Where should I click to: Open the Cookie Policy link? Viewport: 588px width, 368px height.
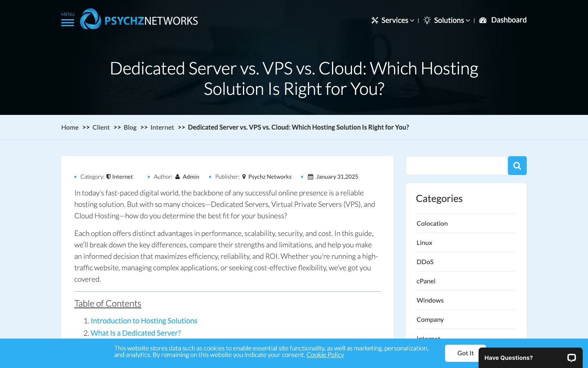[325, 355]
